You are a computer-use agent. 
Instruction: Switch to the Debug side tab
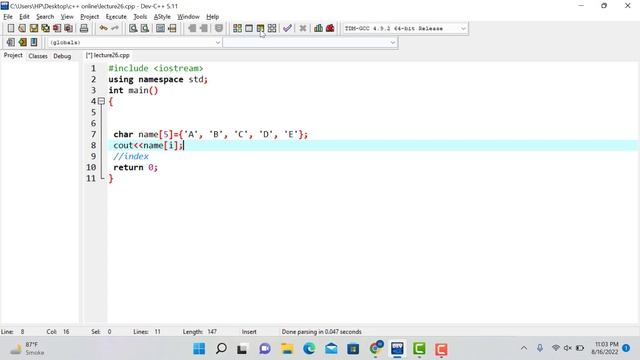coord(62,56)
